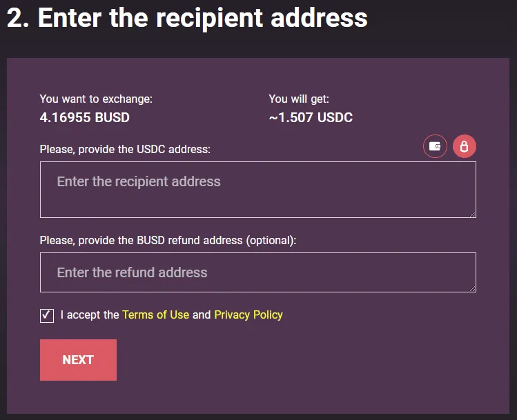This screenshot has height=420, width=517.
Task: Uncheck the accept terms checkbox
Action: 47,316
